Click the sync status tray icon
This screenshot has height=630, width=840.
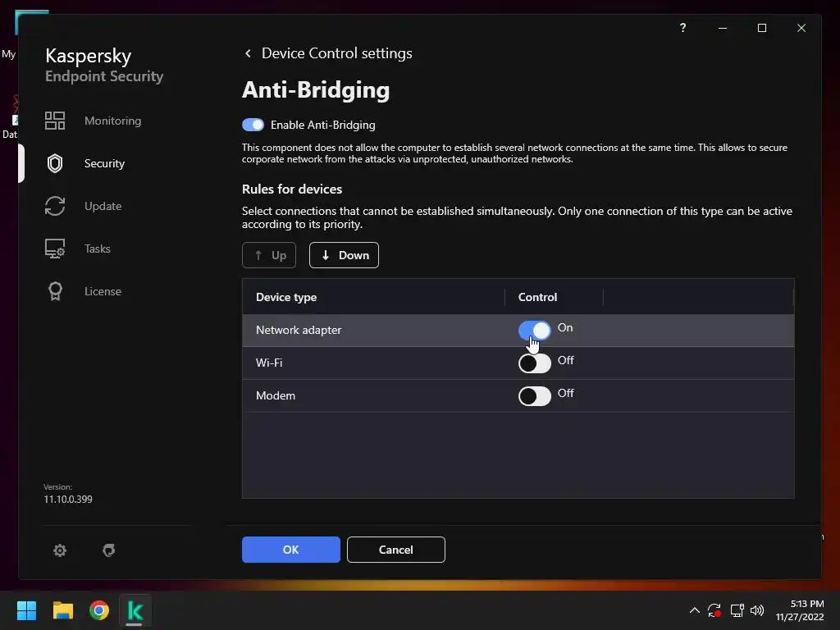click(x=714, y=610)
